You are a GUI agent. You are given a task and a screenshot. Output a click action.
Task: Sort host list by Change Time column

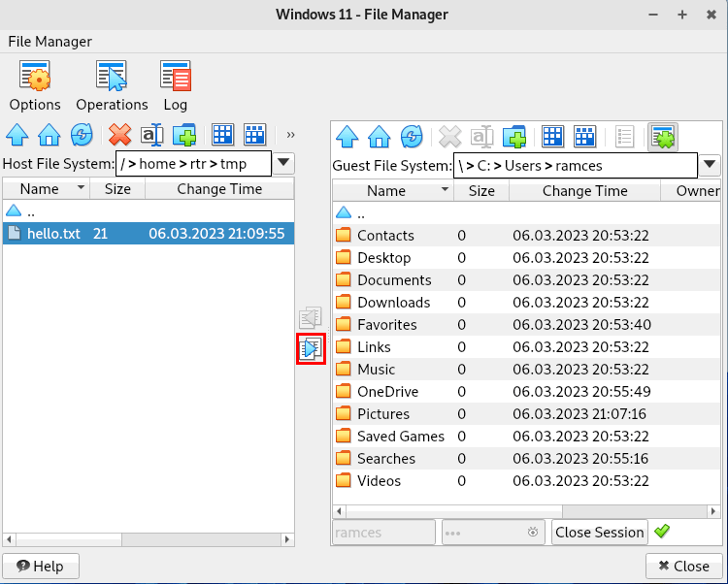click(219, 189)
